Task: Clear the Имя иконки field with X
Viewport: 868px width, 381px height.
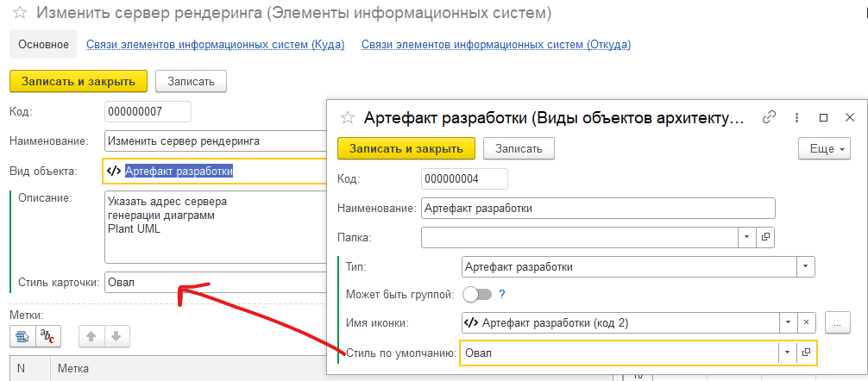Action: (806, 322)
